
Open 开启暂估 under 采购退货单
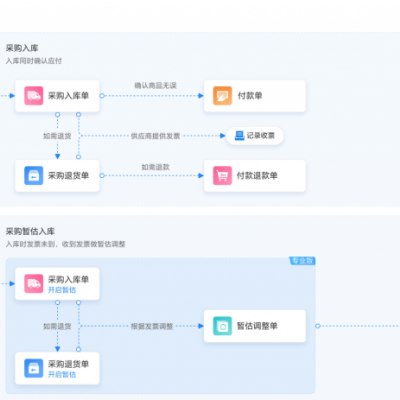click(62, 375)
